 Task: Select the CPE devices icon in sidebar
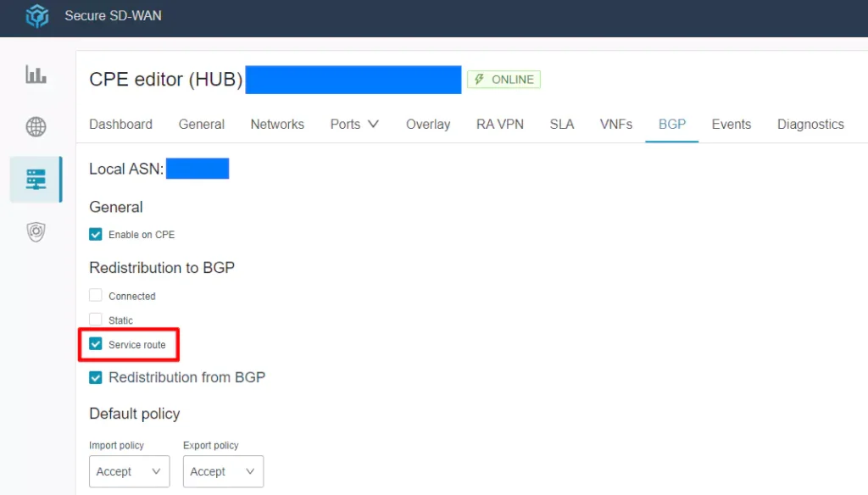tap(36, 179)
